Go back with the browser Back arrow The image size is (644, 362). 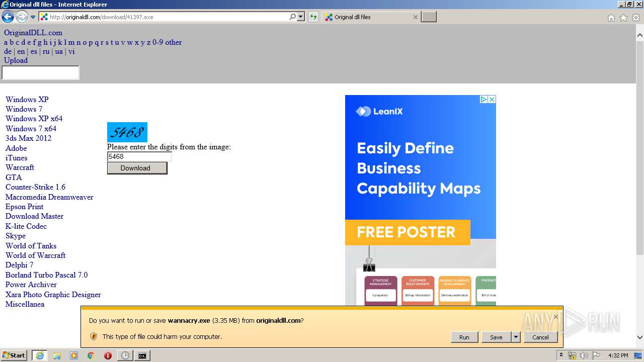tap(8, 17)
